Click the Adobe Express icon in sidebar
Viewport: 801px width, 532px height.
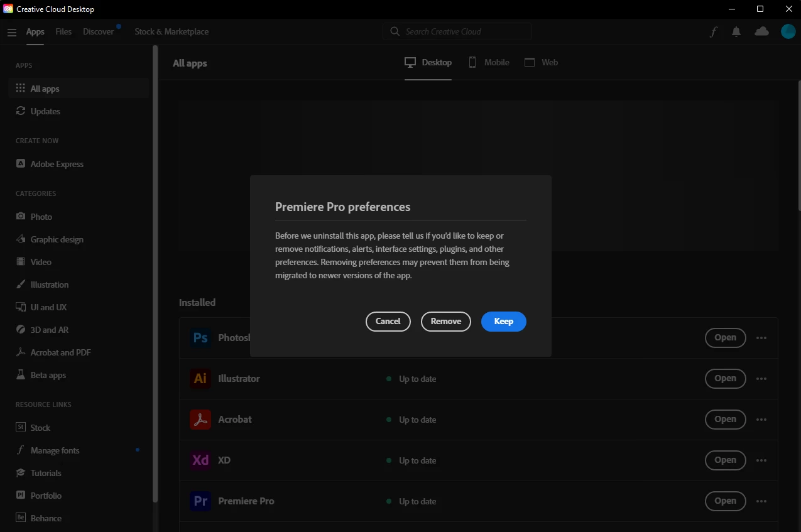[21, 164]
